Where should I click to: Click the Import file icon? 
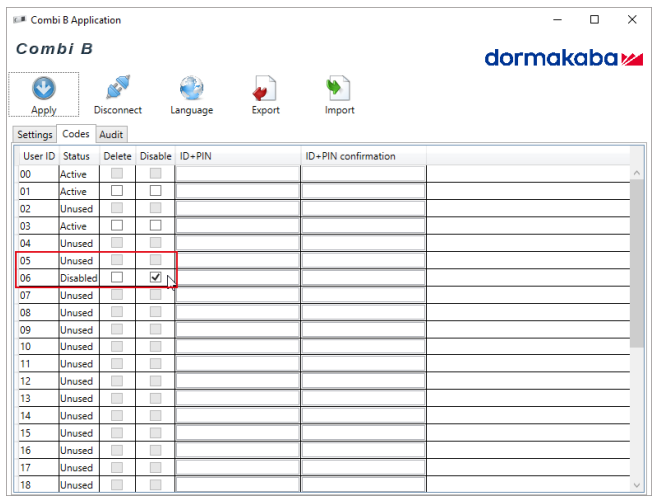pyautogui.click(x=339, y=88)
